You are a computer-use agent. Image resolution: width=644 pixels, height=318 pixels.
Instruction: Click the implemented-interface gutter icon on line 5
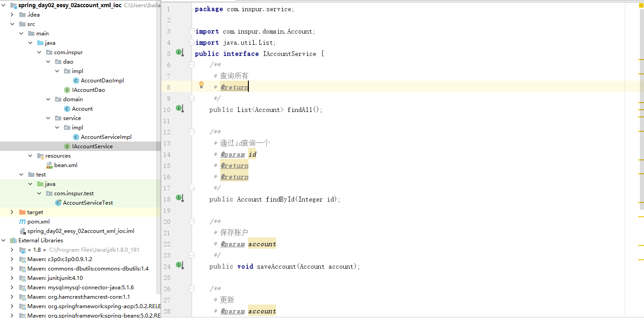tap(180, 53)
